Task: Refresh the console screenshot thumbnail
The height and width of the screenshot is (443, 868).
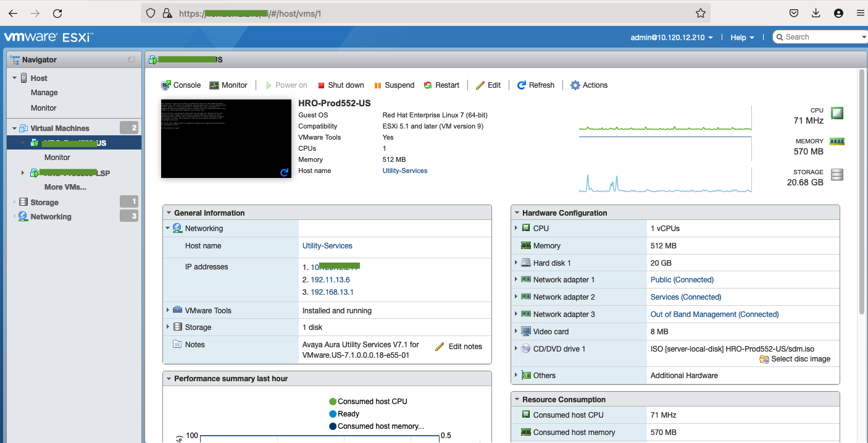Action: point(285,172)
